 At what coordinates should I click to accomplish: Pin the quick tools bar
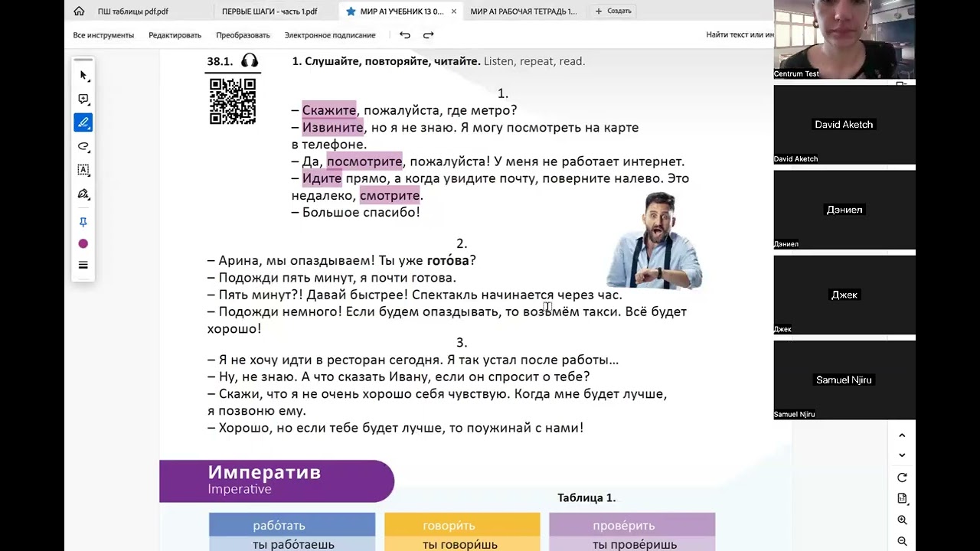(x=83, y=222)
